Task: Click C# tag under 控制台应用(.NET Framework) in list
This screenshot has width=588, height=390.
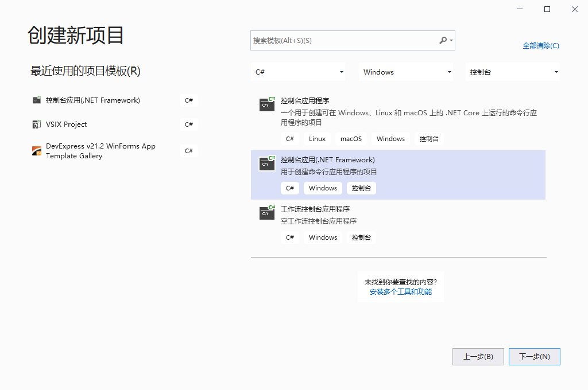Action: click(290, 188)
